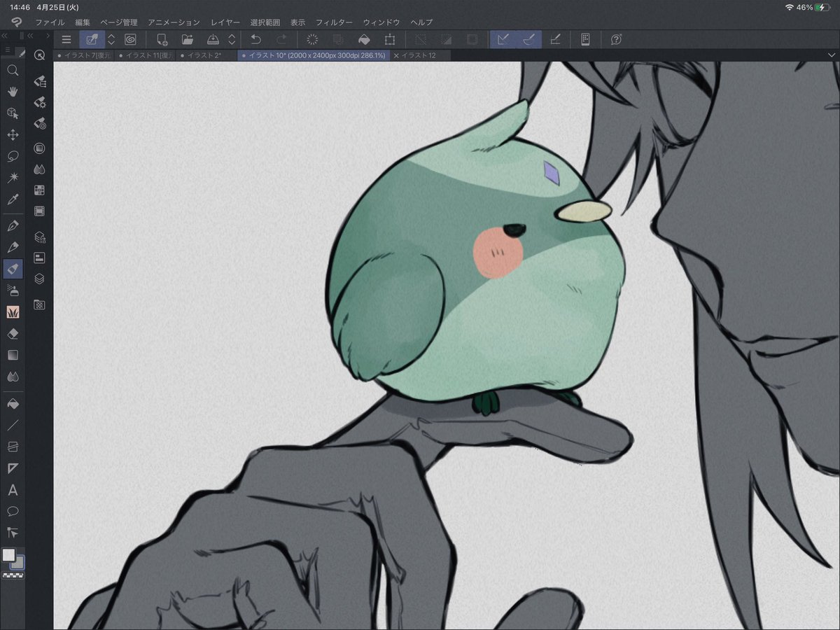840x630 pixels.
Task: Open the Brush Size palette icon
Action: pyautogui.click(x=40, y=125)
